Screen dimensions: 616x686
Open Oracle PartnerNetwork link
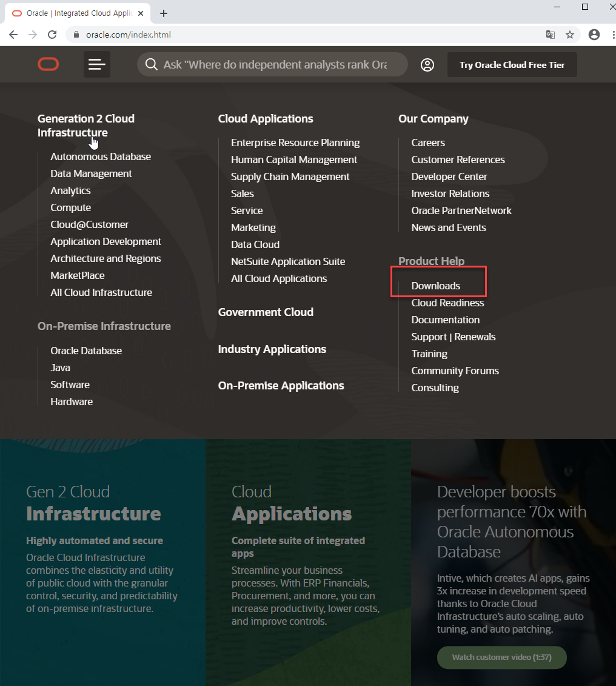(461, 210)
